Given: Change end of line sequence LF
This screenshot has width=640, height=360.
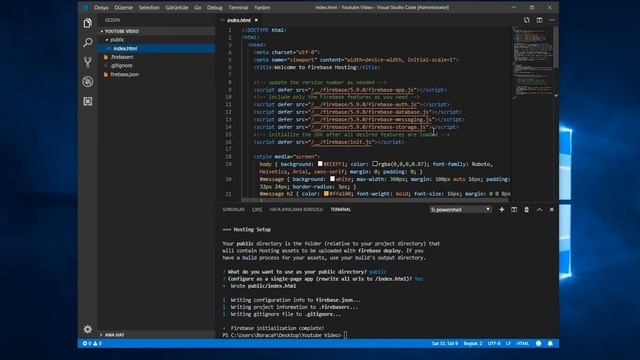Looking at the screenshot, I should pyautogui.click(x=508, y=343).
